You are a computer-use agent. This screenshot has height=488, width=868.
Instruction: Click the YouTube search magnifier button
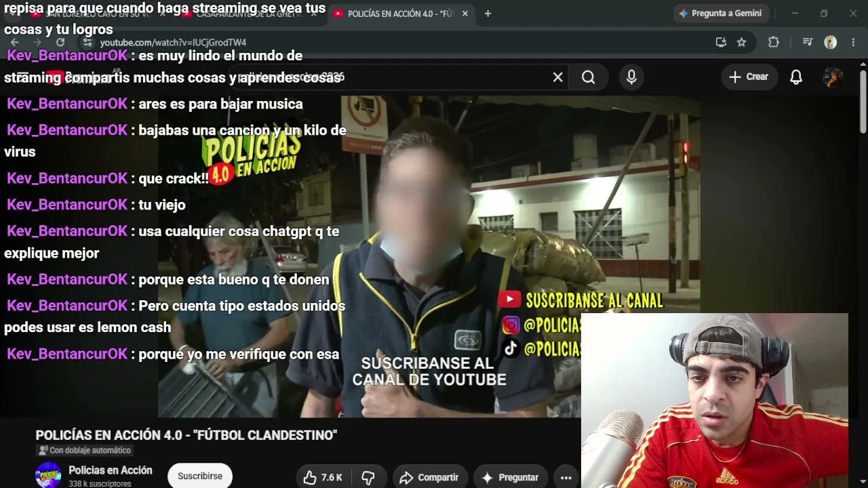pos(589,77)
